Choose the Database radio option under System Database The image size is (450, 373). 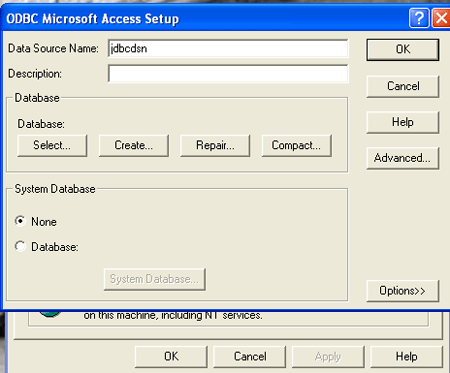[20, 247]
